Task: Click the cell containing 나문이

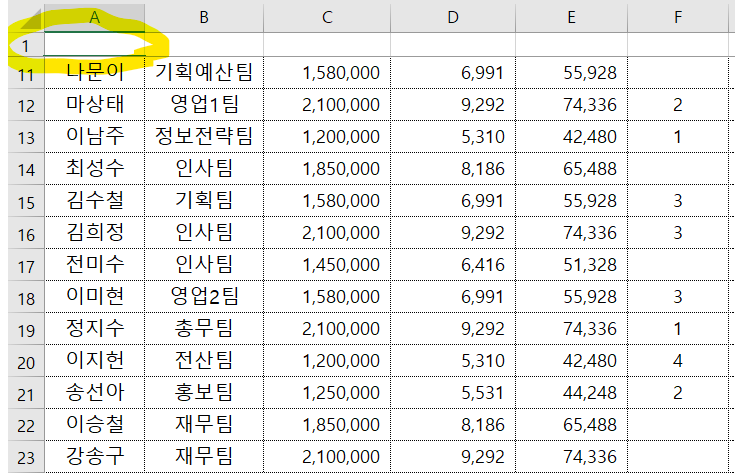Action: point(94,73)
